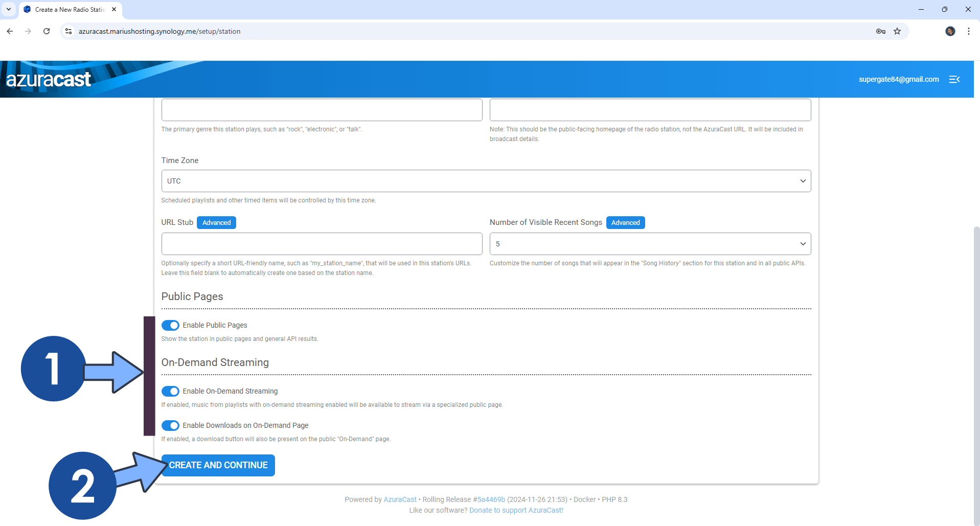
Task: Click the On-Demand Streaming section heading
Action: 215,362
